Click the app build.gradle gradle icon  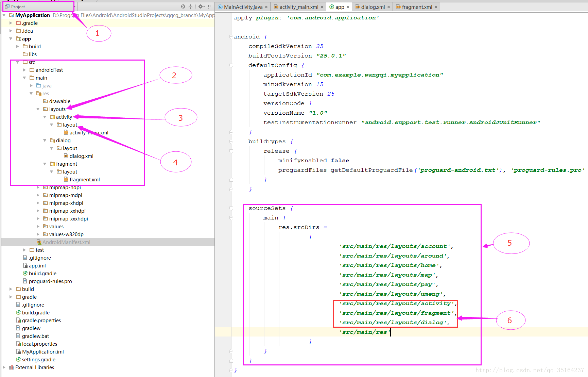tap(25, 273)
